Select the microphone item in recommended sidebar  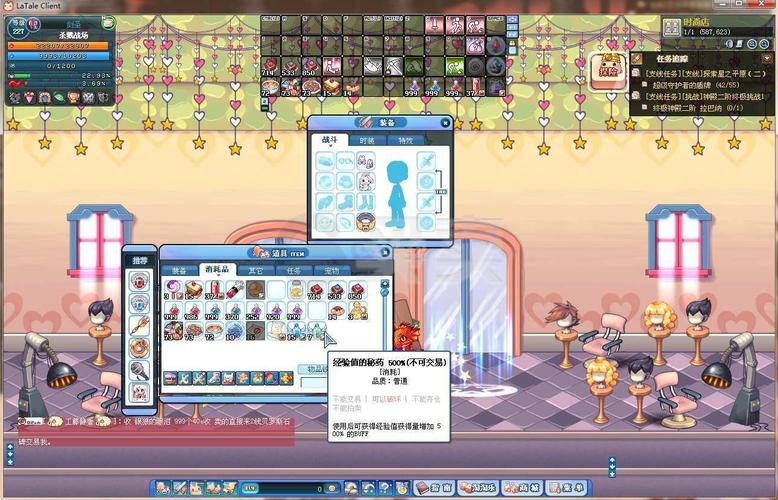[139, 371]
